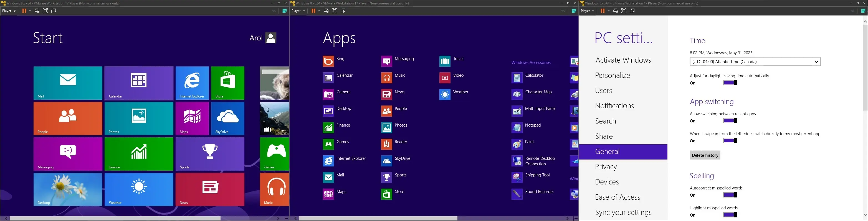The width and height of the screenshot is (868, 221).
Task: Toggle autocorrect misspelled words switch
Action: (x=730, y=195)
